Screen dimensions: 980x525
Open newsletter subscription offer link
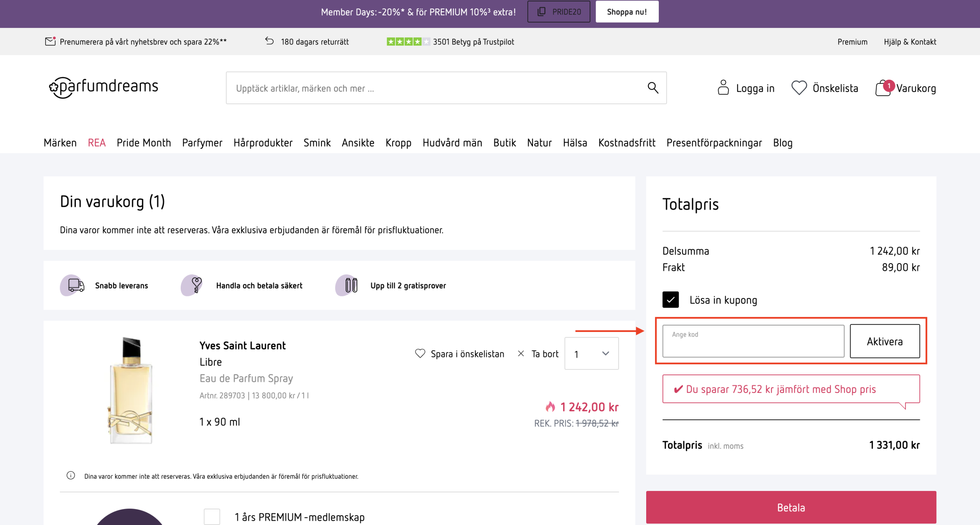[143, 42]
